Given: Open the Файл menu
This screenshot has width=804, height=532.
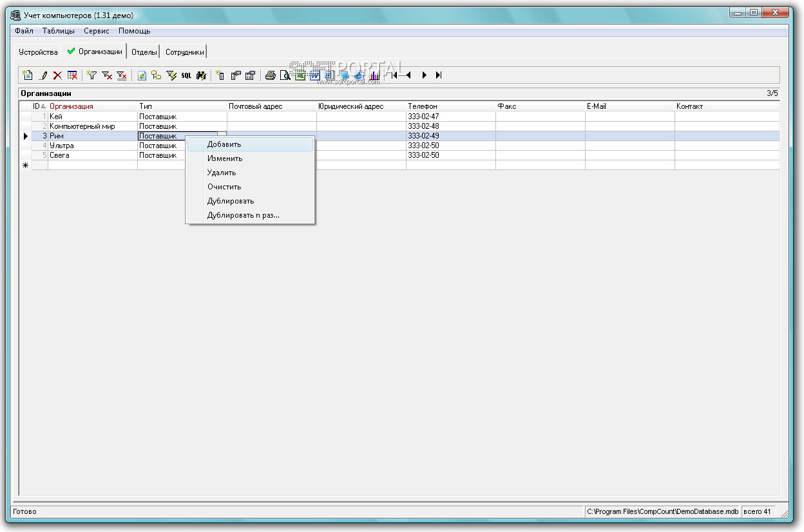Looking at the screenshot, I should tap(24, 31).
